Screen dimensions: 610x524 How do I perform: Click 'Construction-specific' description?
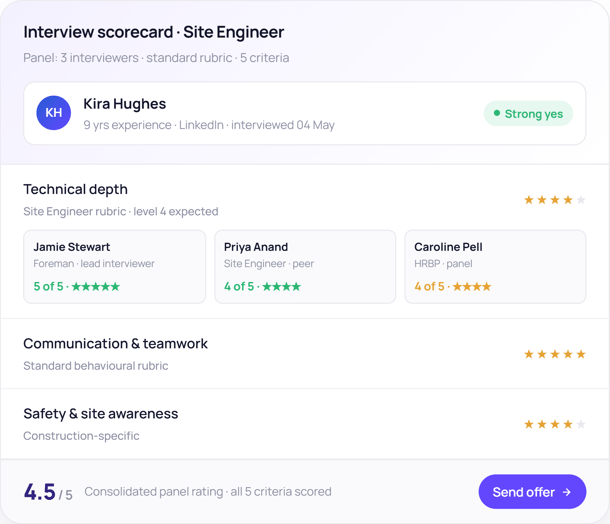81,436
